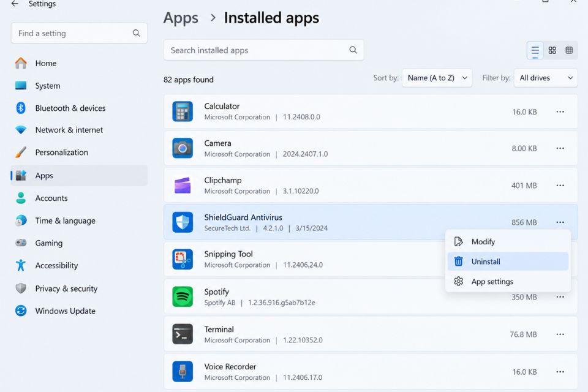Click the Snipping Tool app icon

pyautogui.click(x=183, y=259)
